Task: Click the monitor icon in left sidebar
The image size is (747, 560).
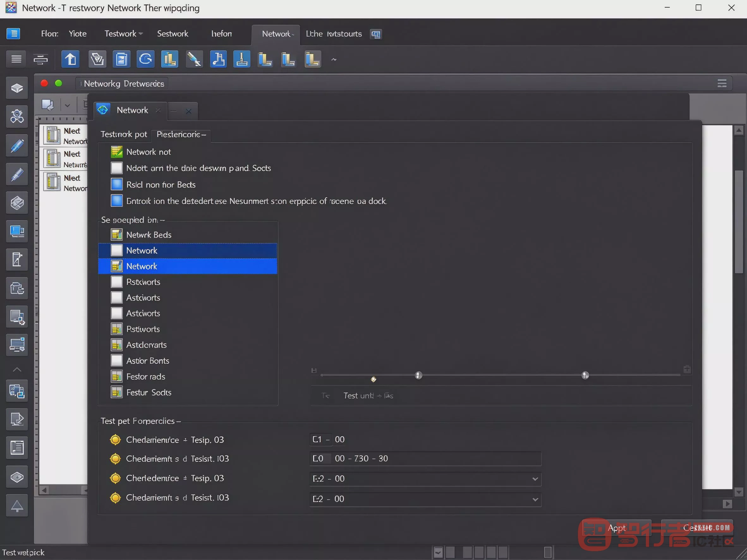Action: (17, 232)
